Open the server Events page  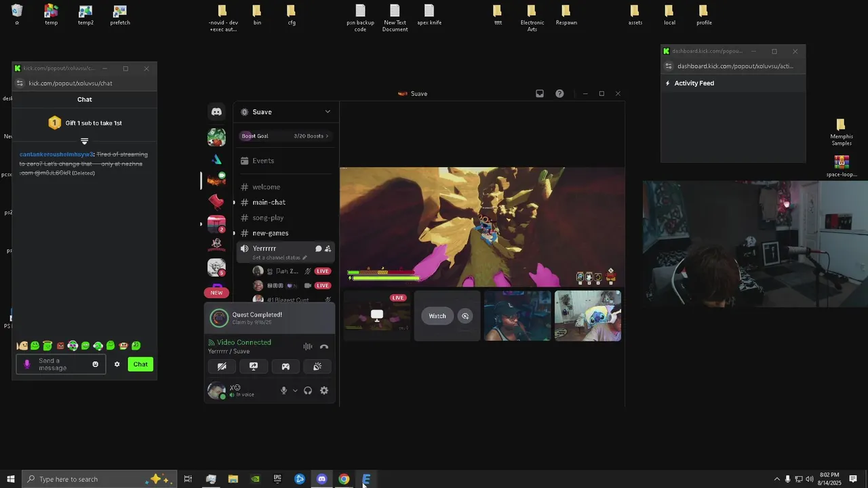tap(285, 161)
